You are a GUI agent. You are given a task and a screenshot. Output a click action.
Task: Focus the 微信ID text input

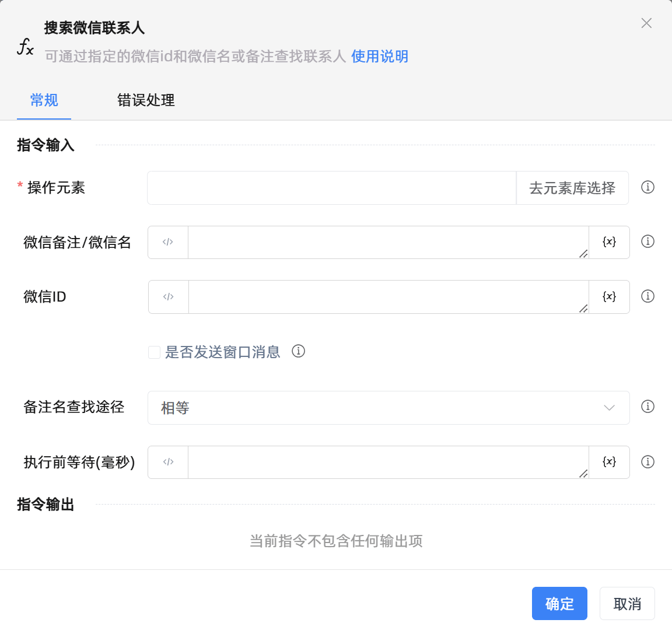coord(388,297)
